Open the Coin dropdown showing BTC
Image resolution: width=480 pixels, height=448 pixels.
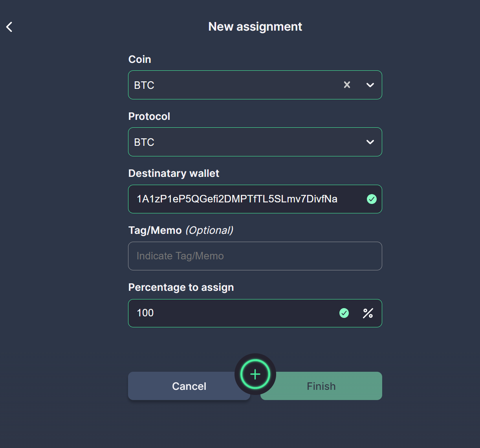pos(236,85)
